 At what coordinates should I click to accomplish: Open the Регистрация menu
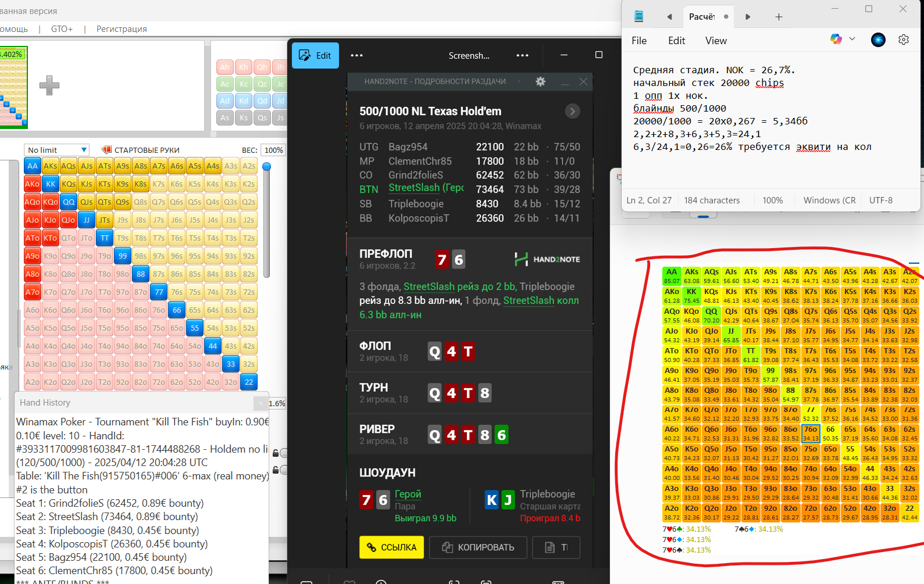(x=122, y=29)
